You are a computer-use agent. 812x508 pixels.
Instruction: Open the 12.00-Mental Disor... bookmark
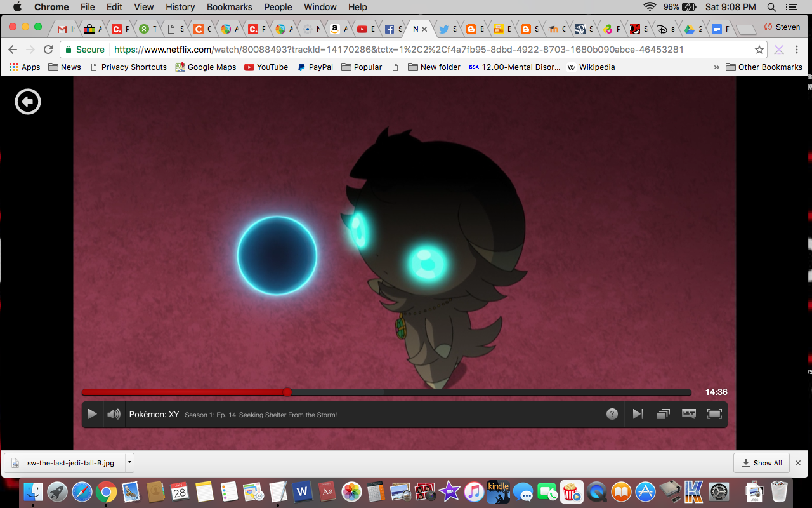pyautogui.click(x=514, y=67)
